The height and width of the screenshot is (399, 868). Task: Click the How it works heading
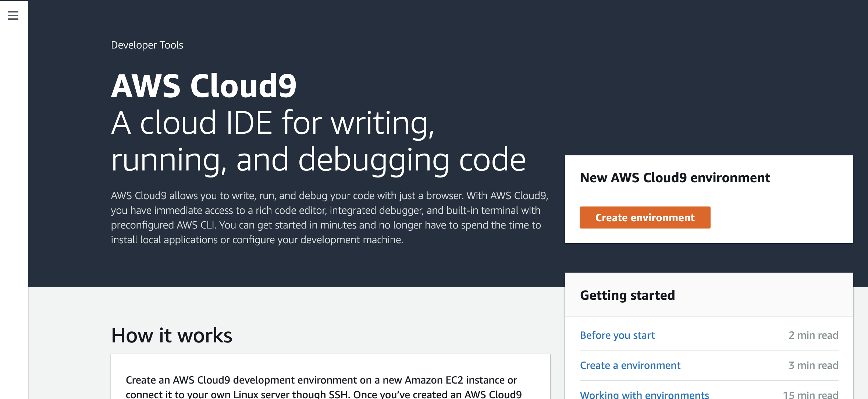(x=172, y=335)
